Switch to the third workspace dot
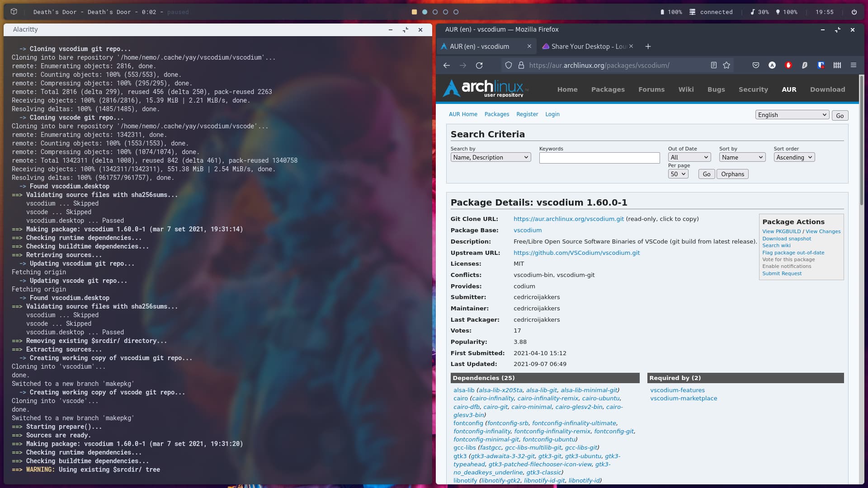Viewport: 868px width, 488px height. [x=435, y=12]
